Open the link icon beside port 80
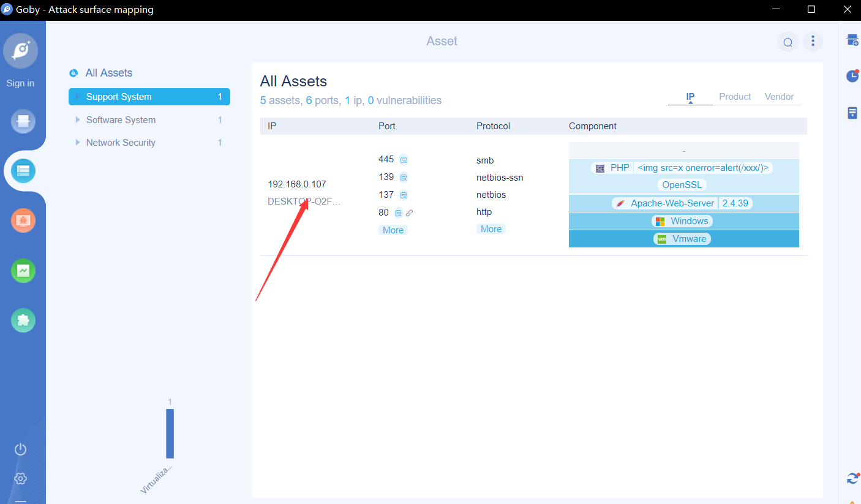Image resolution: width=861 pixels, height=504 pixels. click(410, 213)
